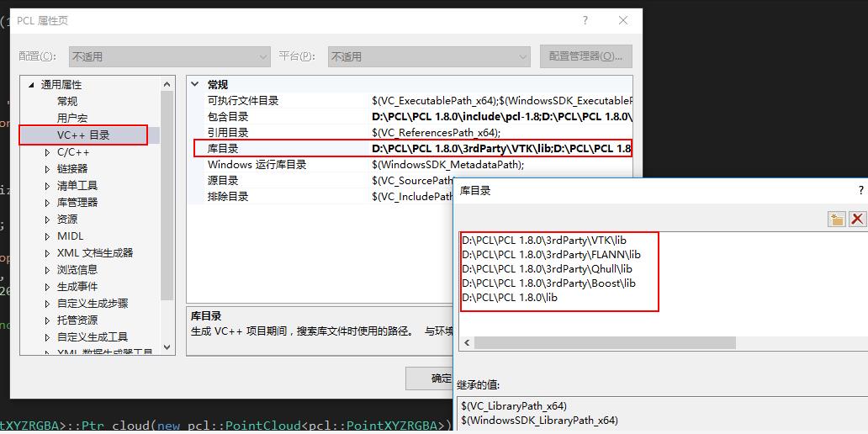Viewport: 868px width, 434px height.
Task: Expand the 库管理器 node
Action: click(x=47, y=203)
